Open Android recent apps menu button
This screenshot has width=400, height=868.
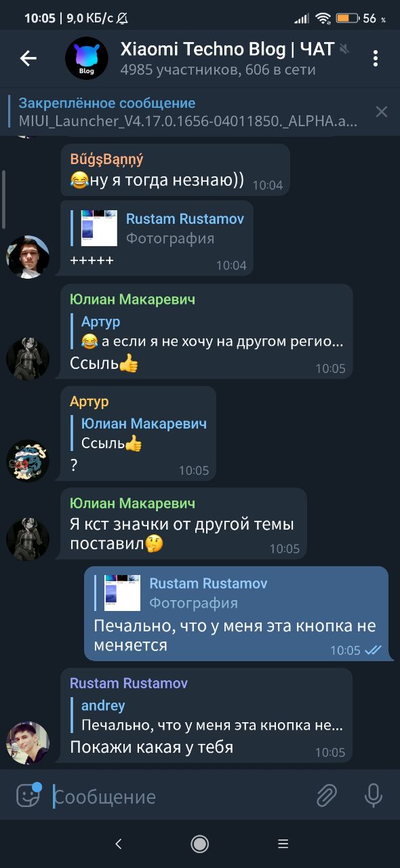[x=283, y=844]
